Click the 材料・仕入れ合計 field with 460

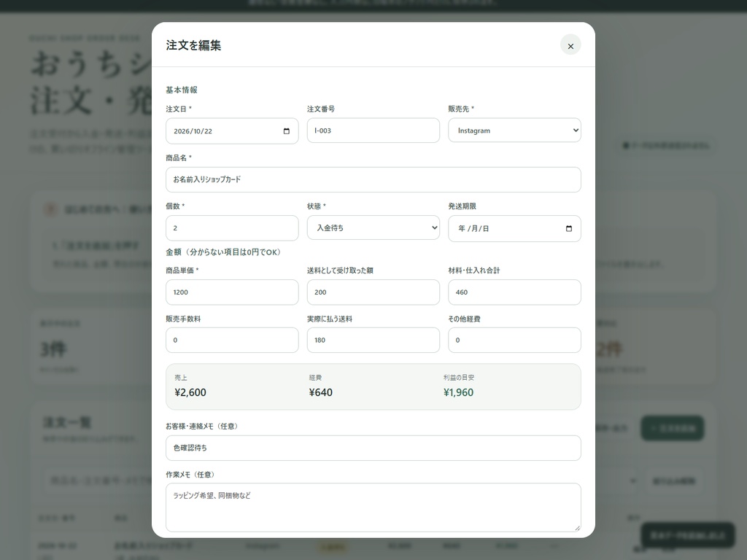(x=514, y=292)
